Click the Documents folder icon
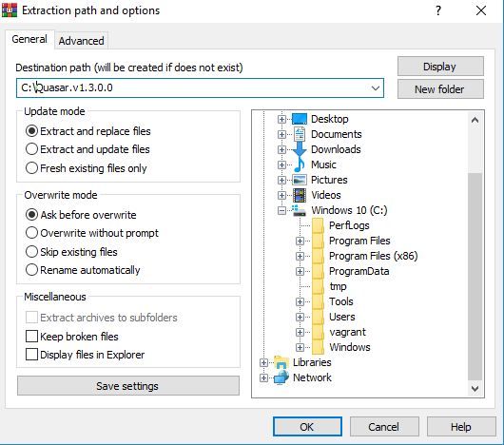Image resolution: width=504 pixels, height=445 pixels. [300, 134]
